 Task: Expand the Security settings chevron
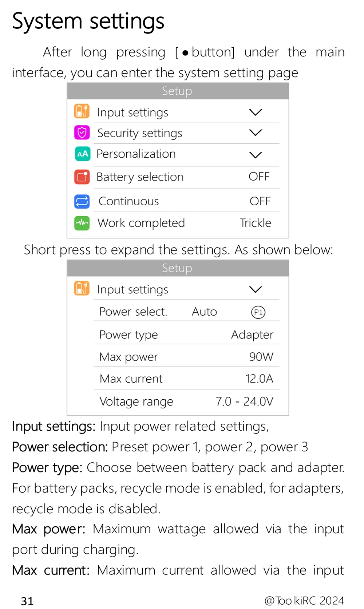[256, 133]
